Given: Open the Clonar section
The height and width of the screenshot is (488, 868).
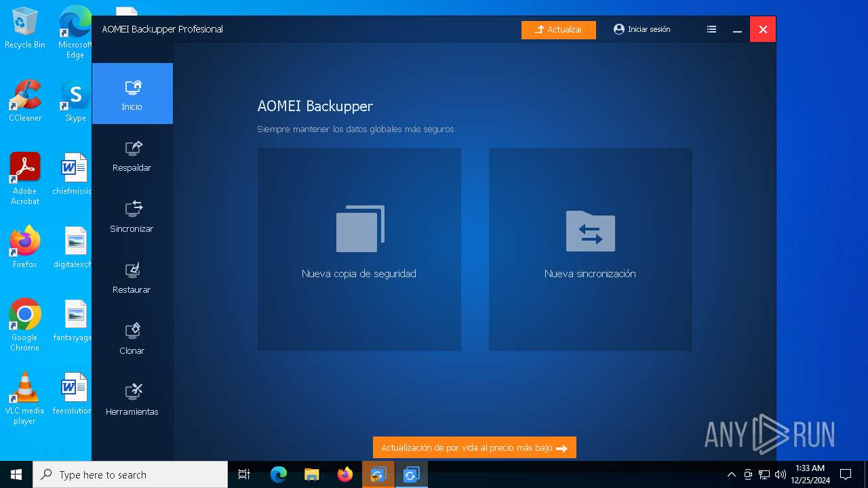Looking at the screenshot, I should pyautogui.click(x=132, y=338).
